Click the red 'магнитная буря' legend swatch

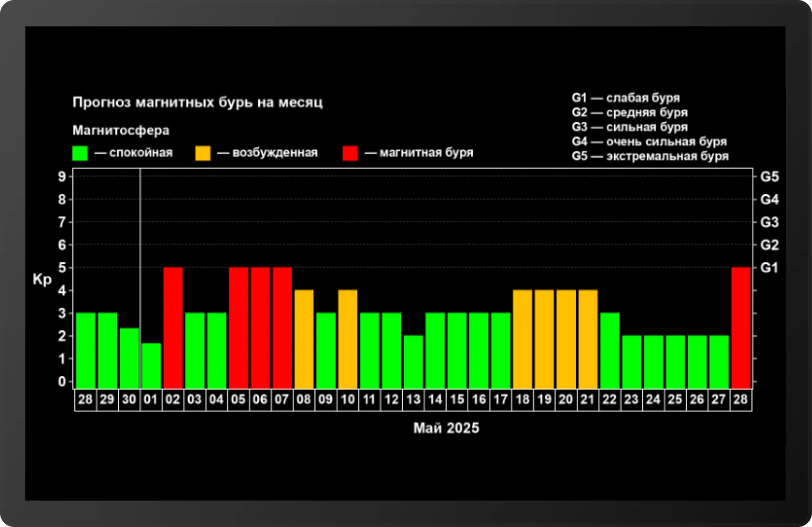(350, 153)
